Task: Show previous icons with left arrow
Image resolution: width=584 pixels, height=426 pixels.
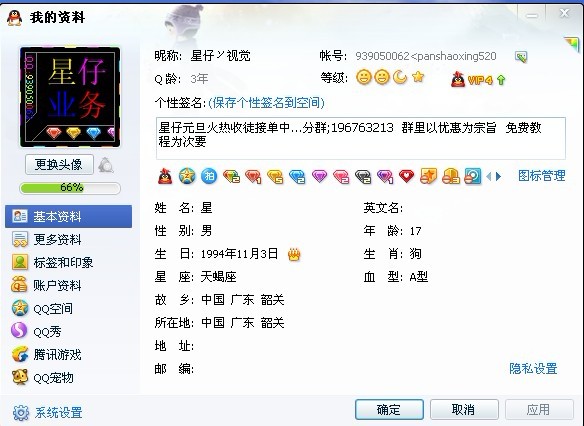Action: [489, 176]
